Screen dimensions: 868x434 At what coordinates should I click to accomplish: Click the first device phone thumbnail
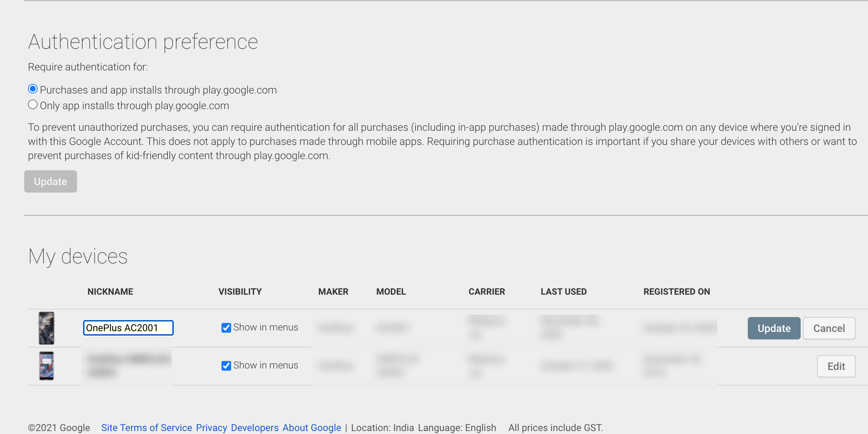click(47, 328)
